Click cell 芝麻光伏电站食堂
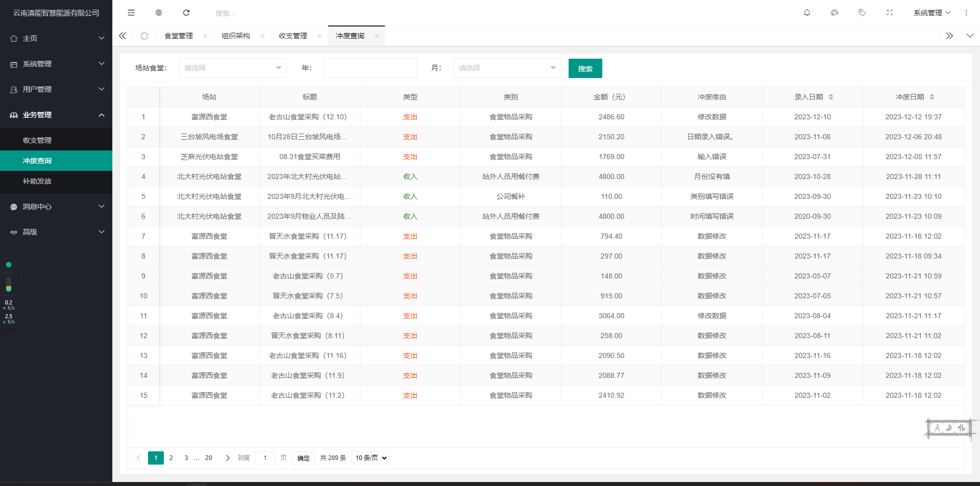980x486 pixels. coord(209,157)
